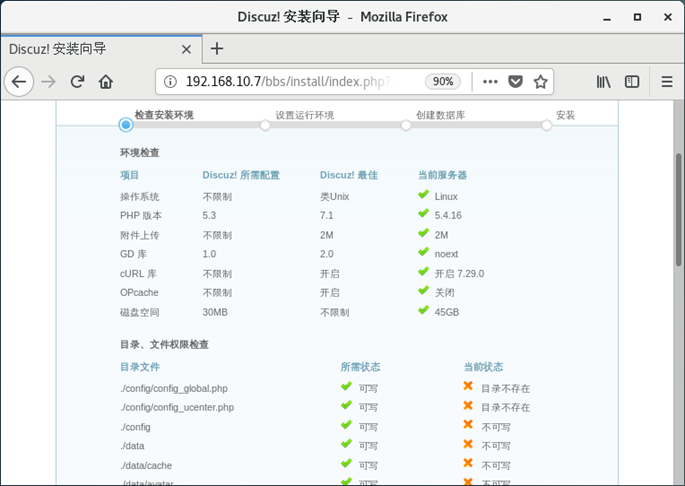
Task: Click the required-state check for config_global.php
Action: click(x=346, y=386)
